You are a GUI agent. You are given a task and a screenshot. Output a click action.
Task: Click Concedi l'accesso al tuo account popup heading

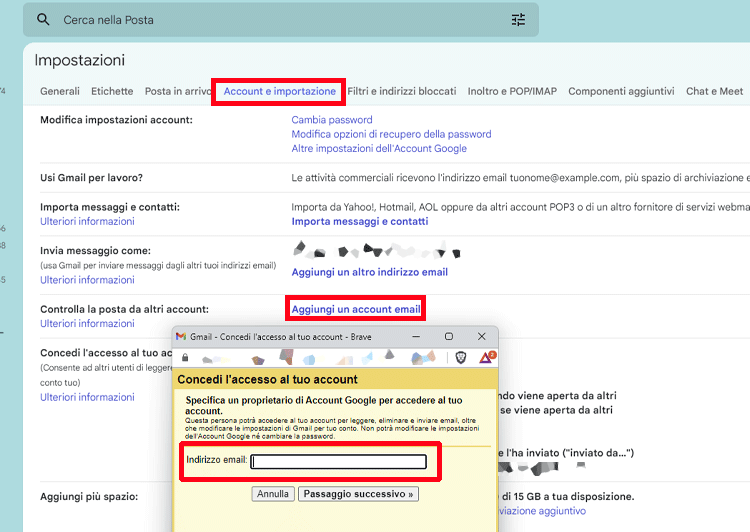point(267,379)
